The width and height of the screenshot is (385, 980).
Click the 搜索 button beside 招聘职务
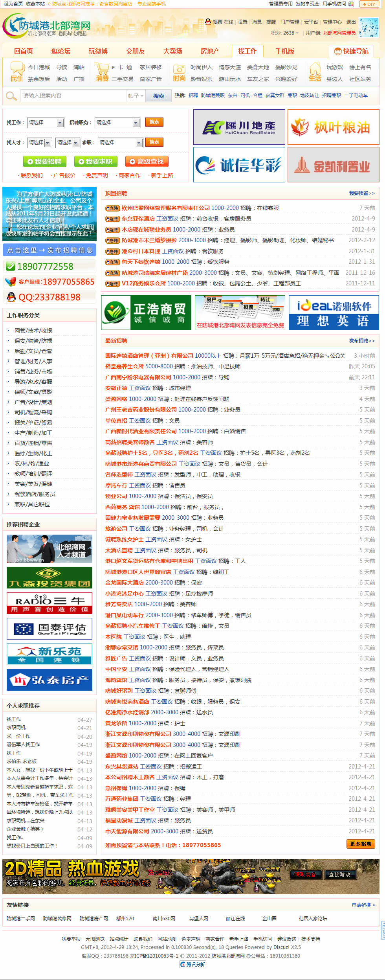pos(154,122)
